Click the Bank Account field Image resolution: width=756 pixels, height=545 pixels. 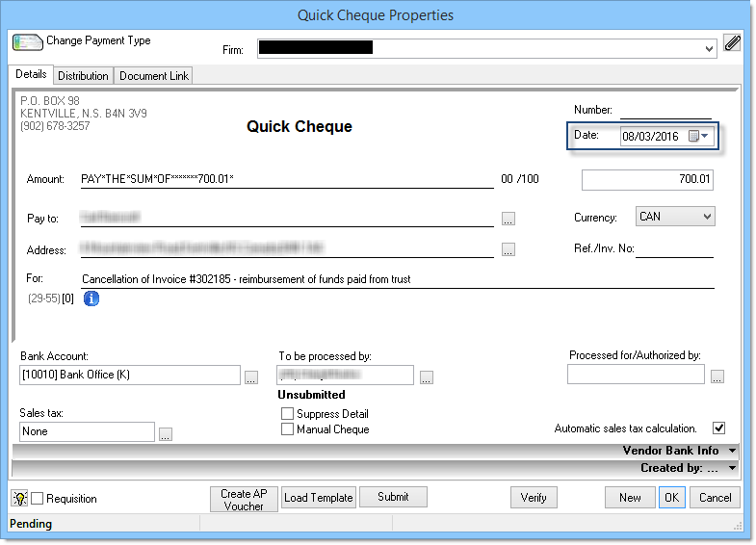coord(130,375)
